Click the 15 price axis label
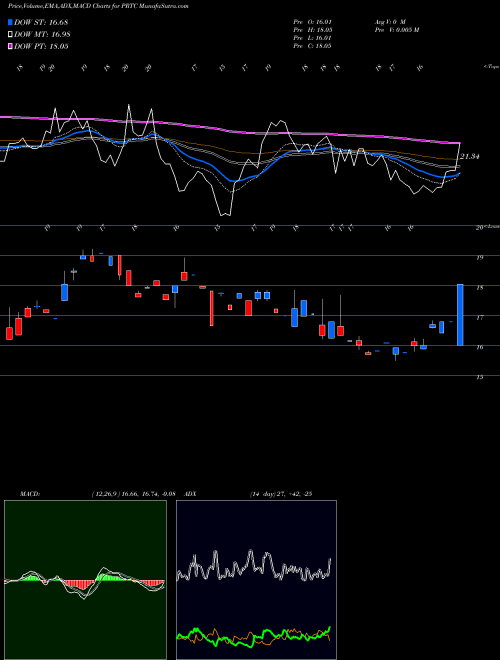500x660 pixels. 479,378
